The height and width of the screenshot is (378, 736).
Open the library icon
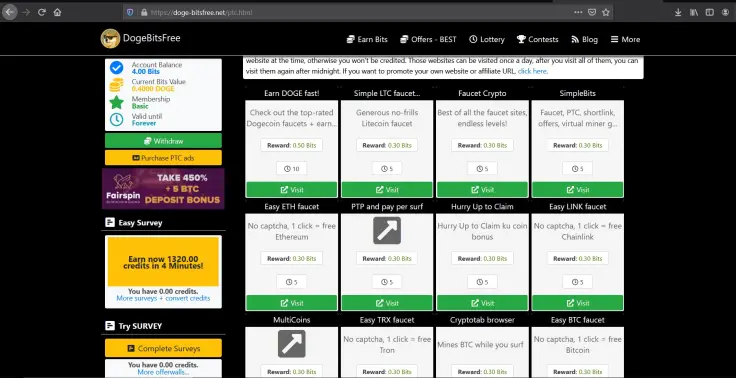point(694,13)
